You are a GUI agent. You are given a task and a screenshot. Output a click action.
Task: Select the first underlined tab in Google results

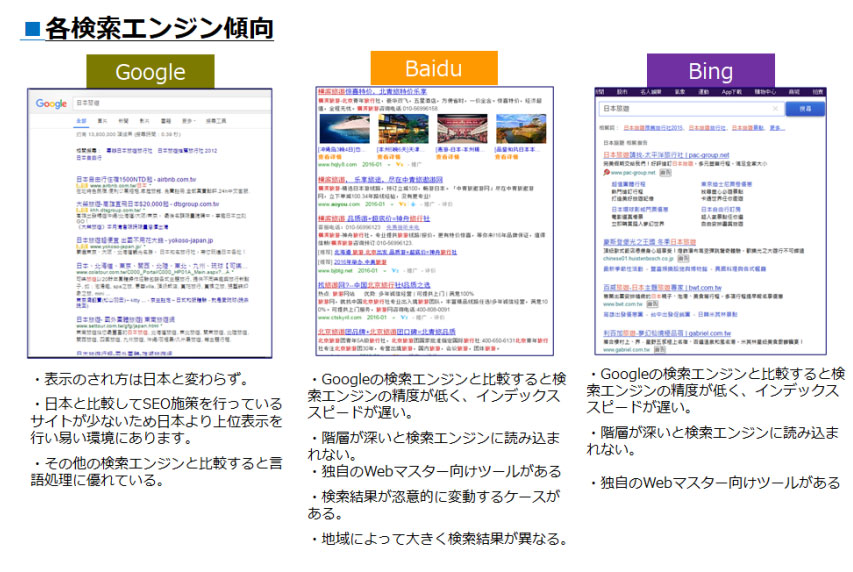(x=81, y=121)
